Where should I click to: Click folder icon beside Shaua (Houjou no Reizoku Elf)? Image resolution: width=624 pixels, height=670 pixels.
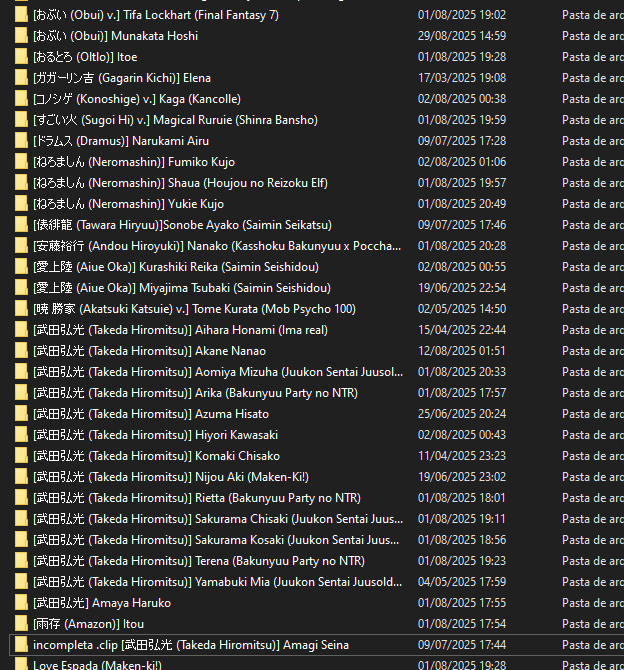point(21,183)
